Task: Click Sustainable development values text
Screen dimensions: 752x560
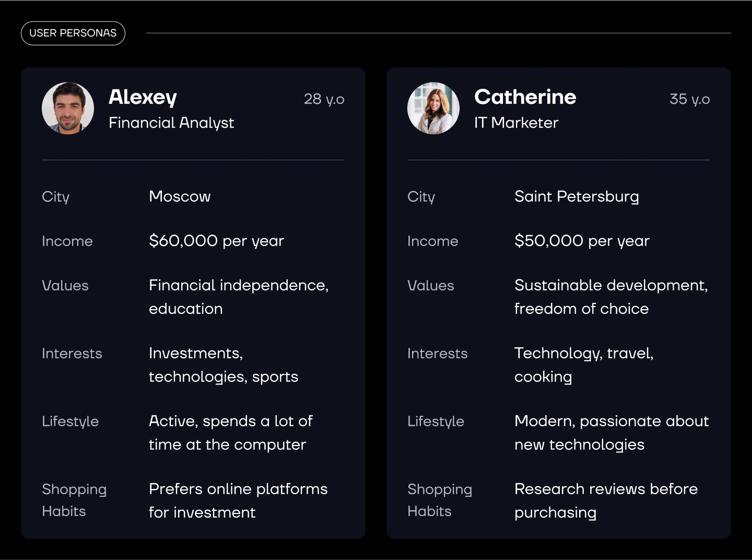Action: [611, 297]
